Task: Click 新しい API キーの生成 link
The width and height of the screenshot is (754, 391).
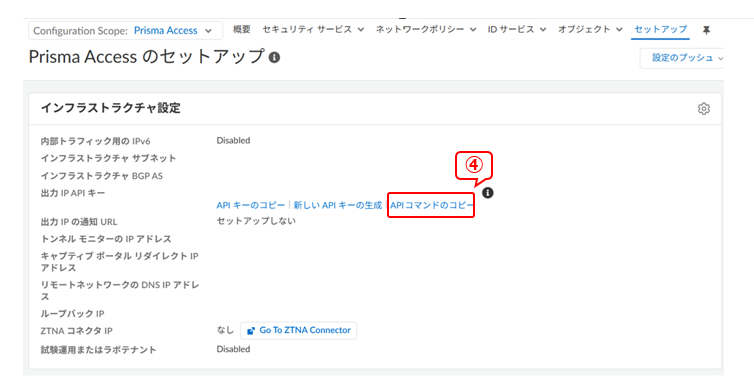Action: (338, 205)
